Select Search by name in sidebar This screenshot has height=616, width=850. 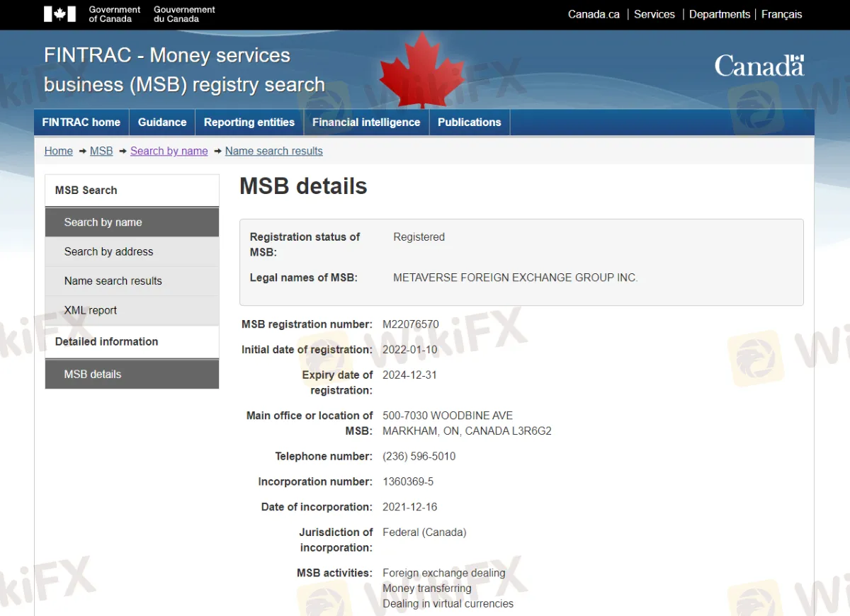pos(132,222)
